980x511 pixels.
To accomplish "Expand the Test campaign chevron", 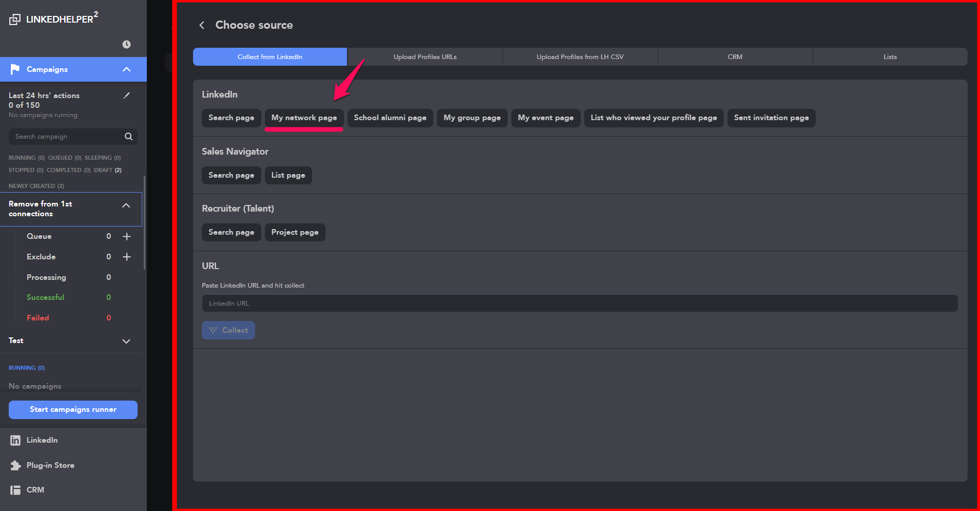I will pyautogui.click(x=126, y=341).
